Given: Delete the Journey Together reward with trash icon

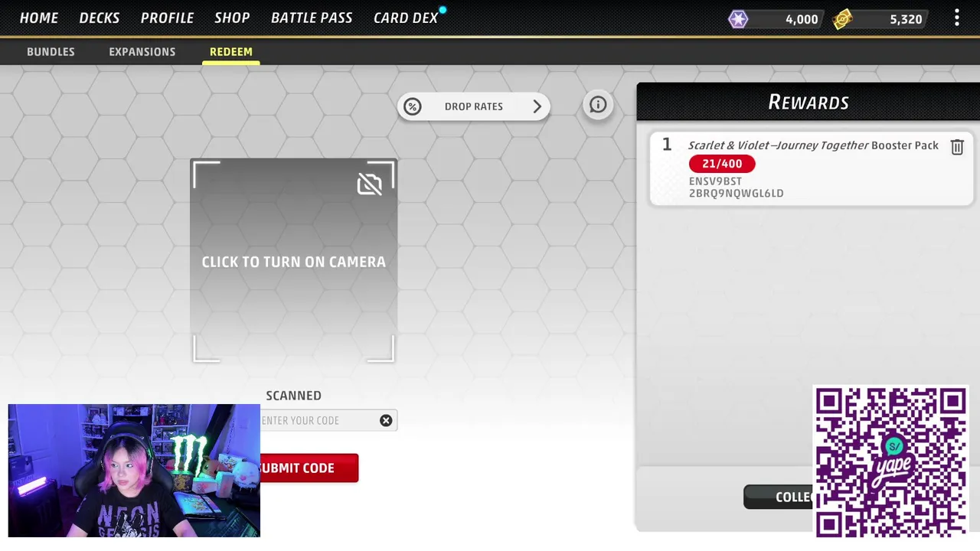Looking at the screenshot, I should (957, 147).
